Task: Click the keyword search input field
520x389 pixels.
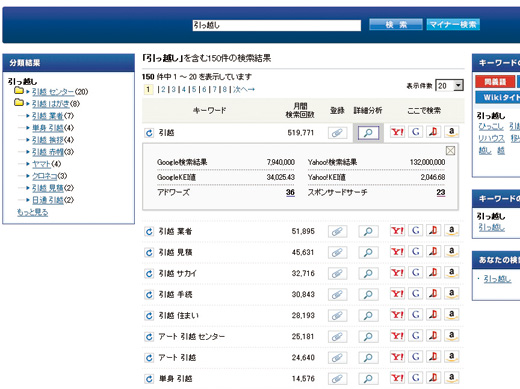Action: [x=277, y=25]
